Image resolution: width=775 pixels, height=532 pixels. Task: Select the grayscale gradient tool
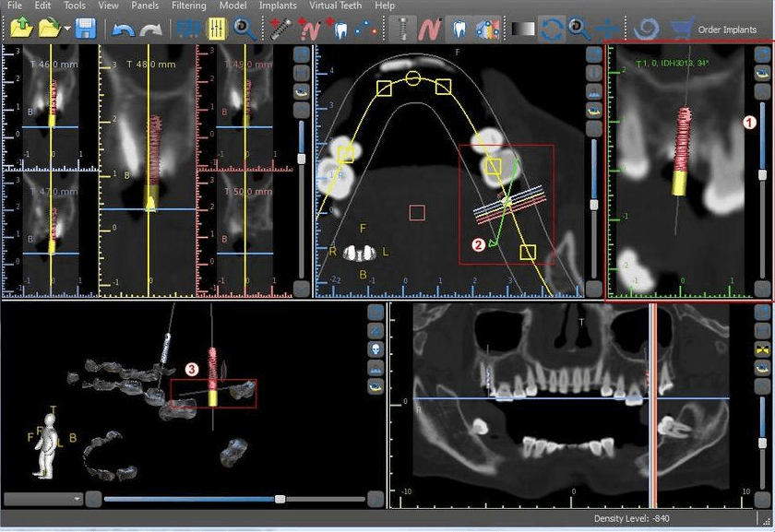click(523, 30)
